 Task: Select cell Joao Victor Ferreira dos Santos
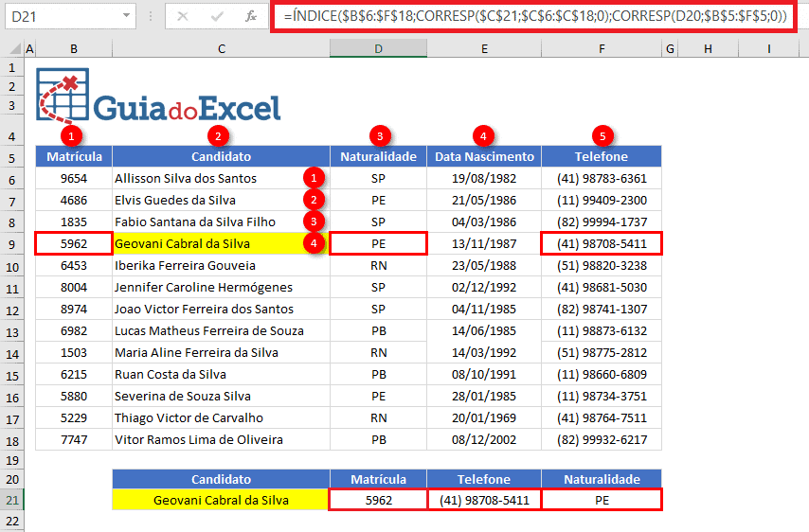pyautogui.click(x=222, y=309)
